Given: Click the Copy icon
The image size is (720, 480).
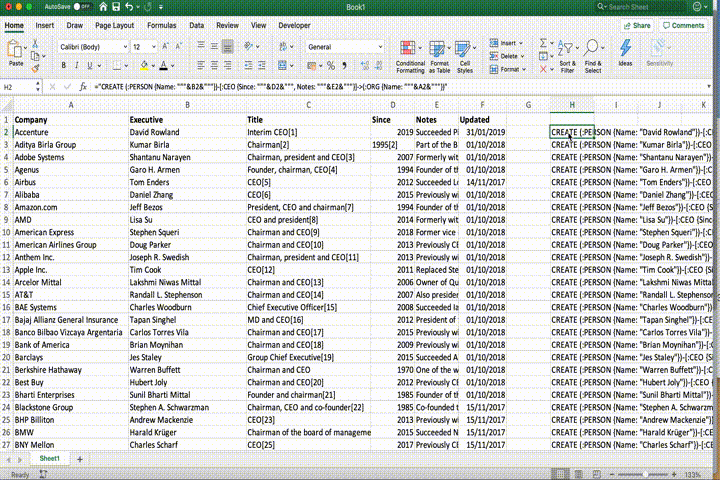Looking at the screenshot, I should (x=35, y=56).
